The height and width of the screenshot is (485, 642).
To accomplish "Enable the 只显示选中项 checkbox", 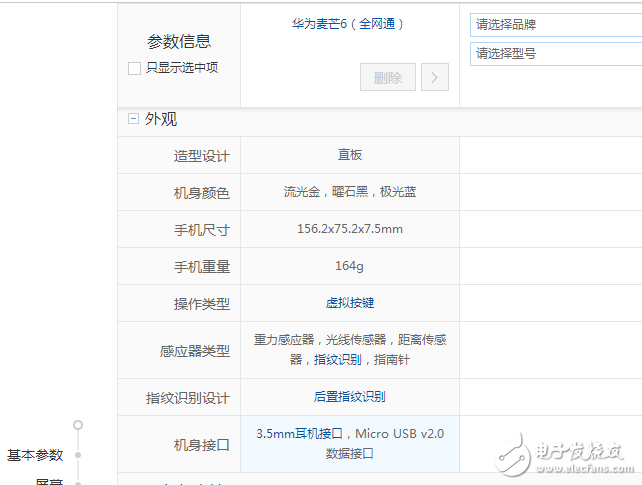I will click(134, 68).
